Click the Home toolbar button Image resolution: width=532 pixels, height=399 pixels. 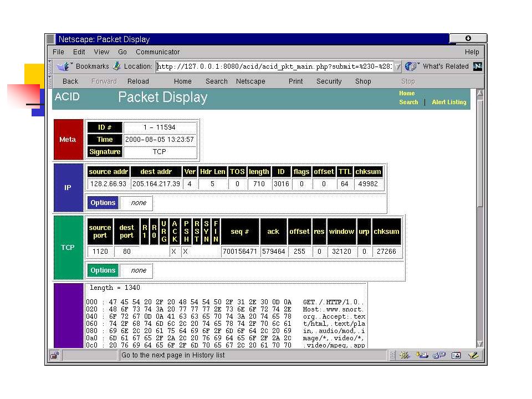pyautogui.click(x=182, y=81)
